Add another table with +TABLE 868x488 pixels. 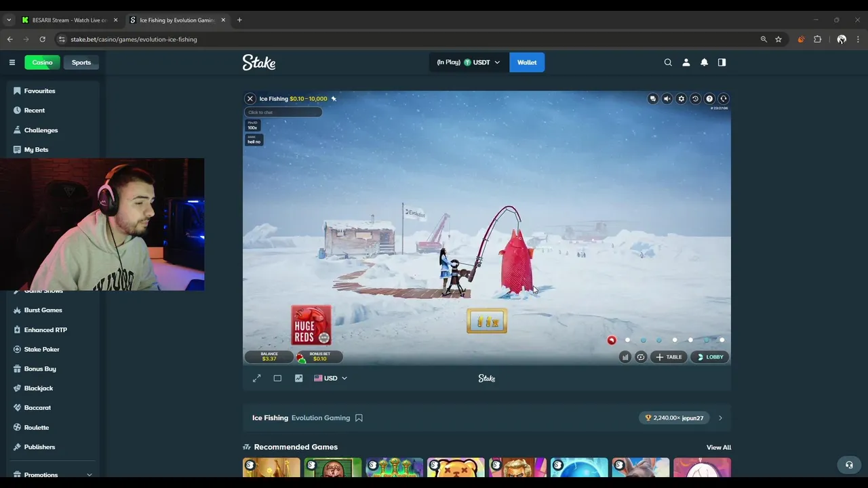point(669,357)
